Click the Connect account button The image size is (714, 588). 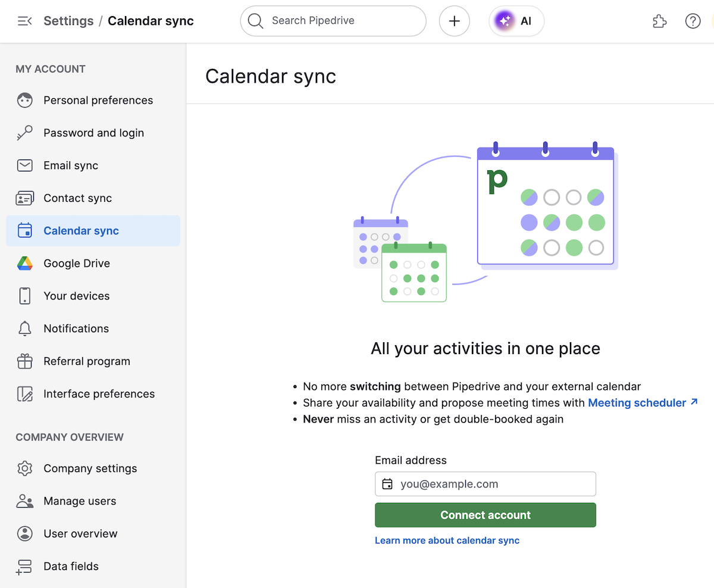point(485,515)
